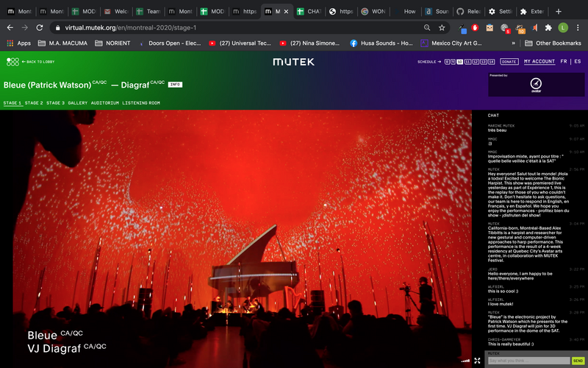Screen dimensions: 588x368
Task: Click the extension icon with badge 10
Action: (x=520, y=28)
